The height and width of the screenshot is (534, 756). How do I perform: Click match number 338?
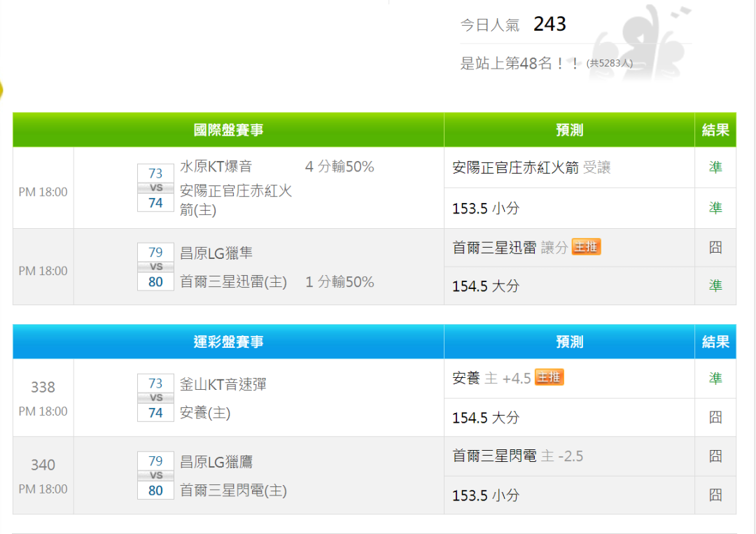click(x=43, y=387)
